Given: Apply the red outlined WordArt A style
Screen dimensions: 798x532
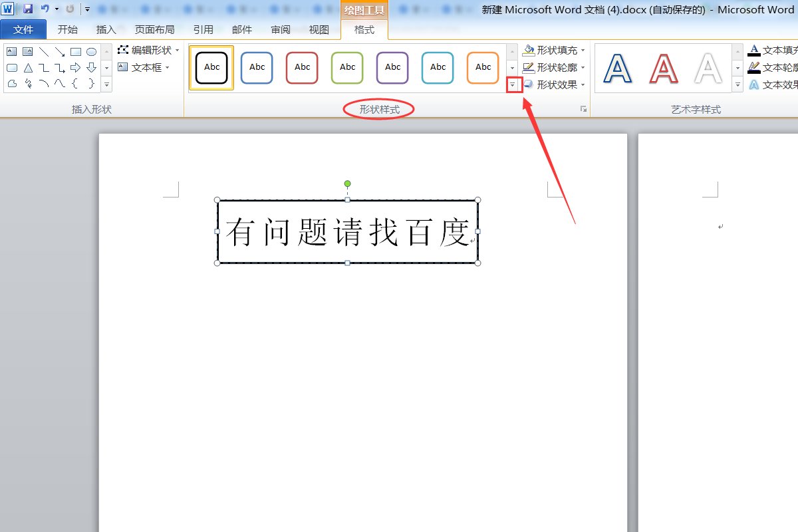Looking at the screenshot, I should tap(663, 68).
